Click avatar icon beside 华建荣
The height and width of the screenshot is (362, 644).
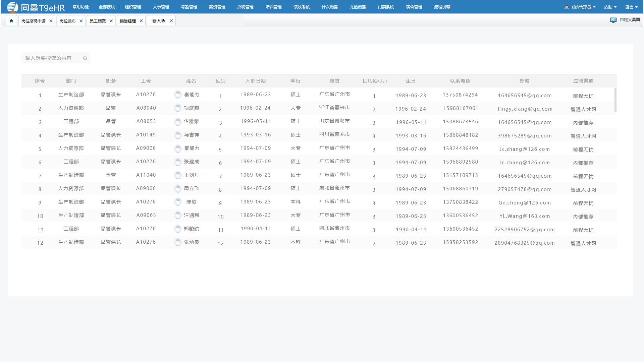(178, 121)
